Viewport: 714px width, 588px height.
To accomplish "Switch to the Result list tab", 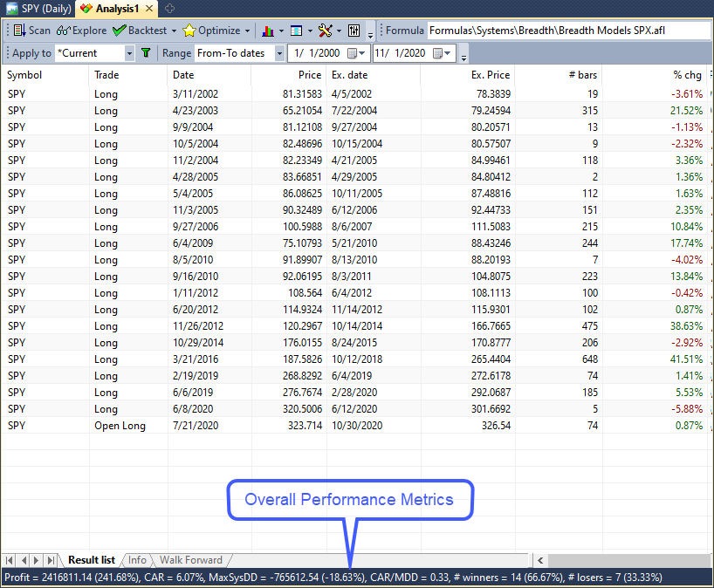I will 92,560.
